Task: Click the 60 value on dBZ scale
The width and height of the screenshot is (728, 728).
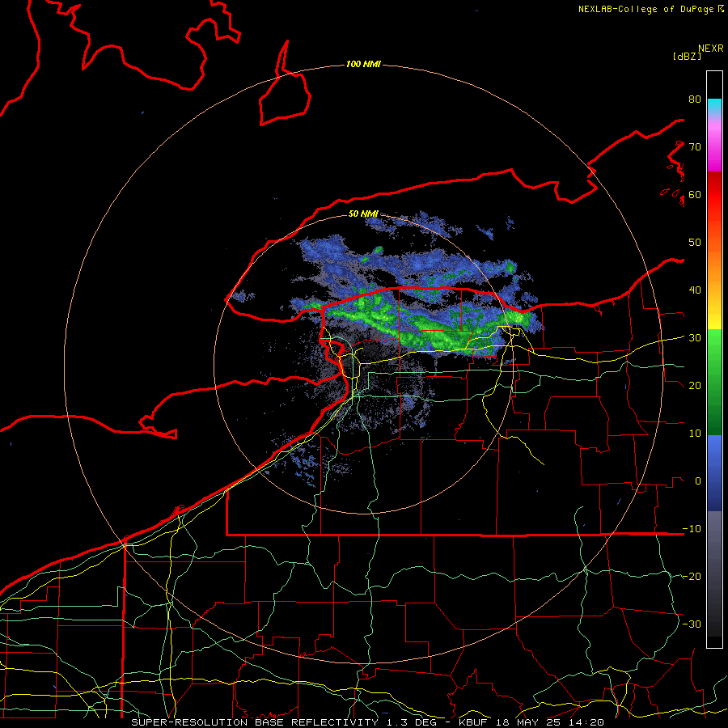Action: (x=695, y=194)
